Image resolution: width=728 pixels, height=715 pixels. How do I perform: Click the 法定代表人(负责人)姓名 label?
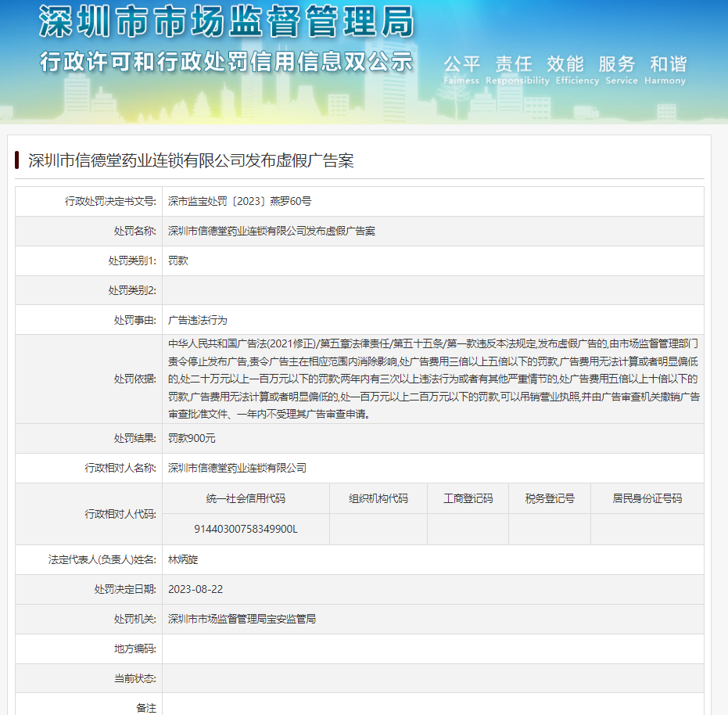point(102,559)
